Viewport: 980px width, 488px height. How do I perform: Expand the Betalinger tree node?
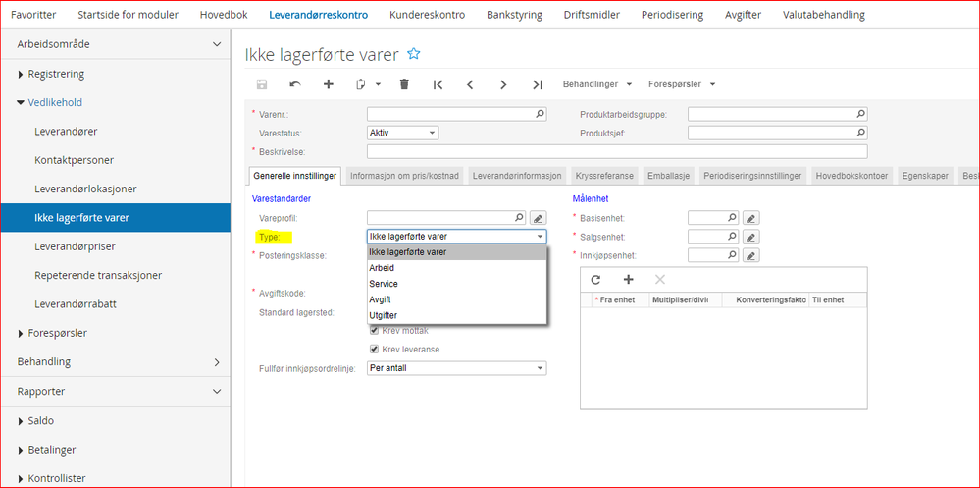[x=21, y=450]
